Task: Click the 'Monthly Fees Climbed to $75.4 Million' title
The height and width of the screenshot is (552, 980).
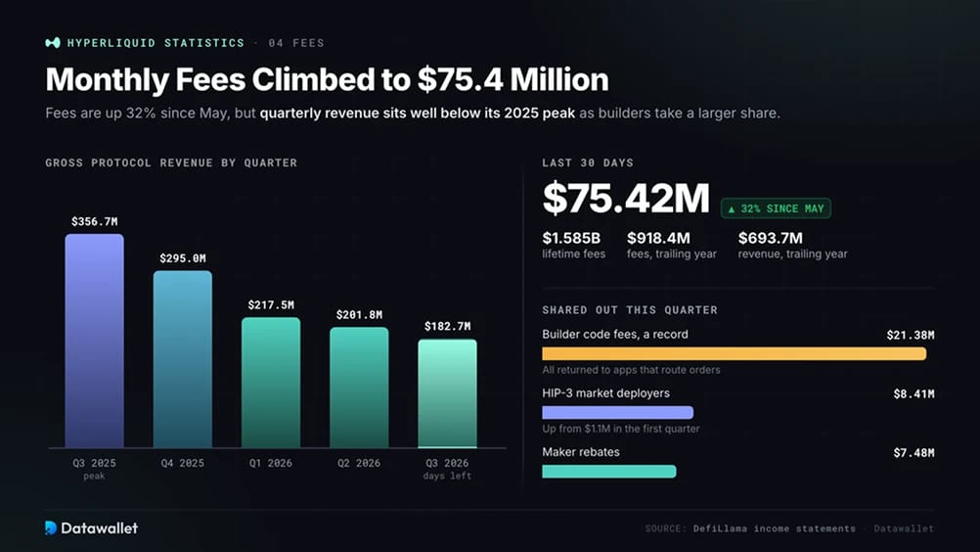Action: click(327, 79)
